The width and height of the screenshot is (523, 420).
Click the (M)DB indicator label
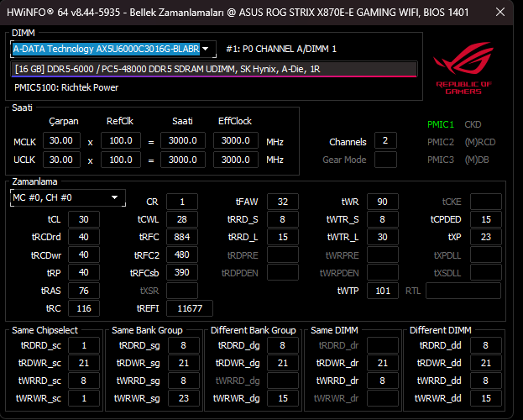(477, 160)
